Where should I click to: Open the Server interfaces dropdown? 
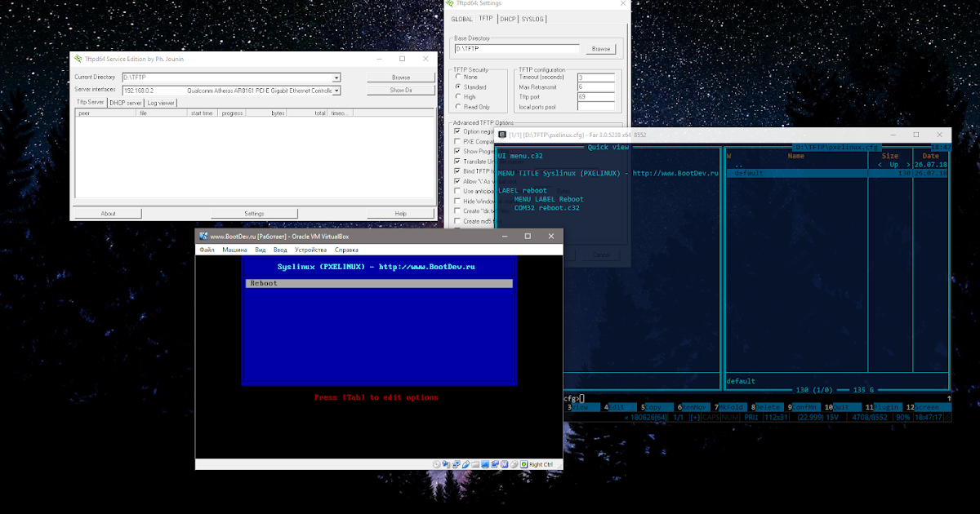pyautogui.click(x=335, y=90)
